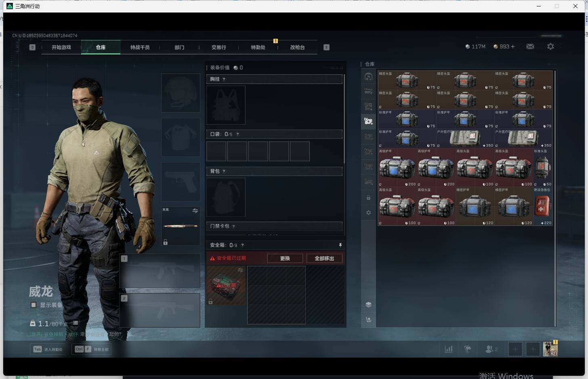Open the statistics bar chart icon

point(449,349)
